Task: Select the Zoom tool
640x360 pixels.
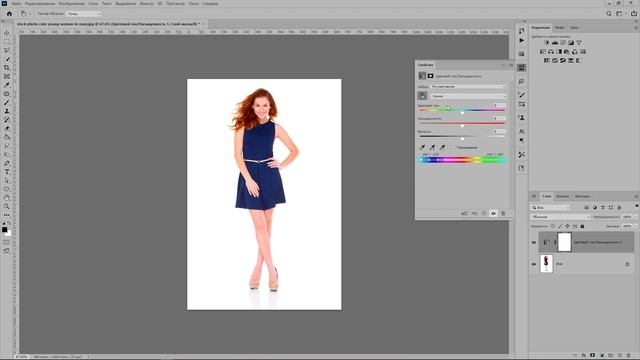Action: coord(7,207)
